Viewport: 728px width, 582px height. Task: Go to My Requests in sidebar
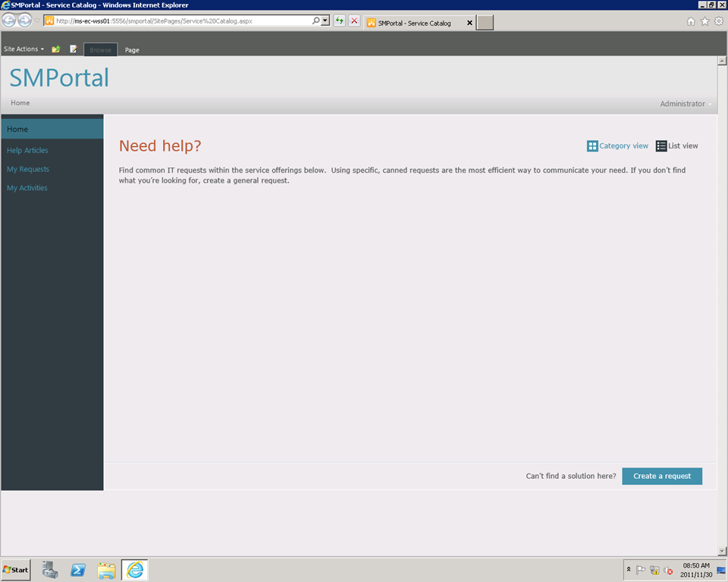(x=28, y=169)
